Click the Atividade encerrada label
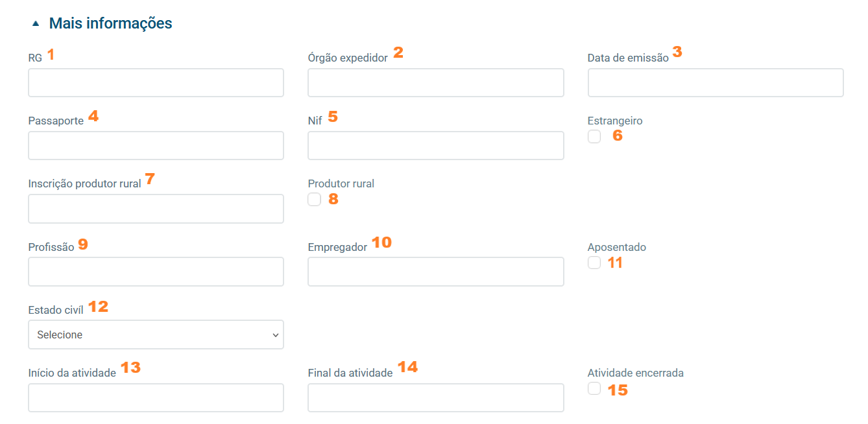Image resolution: width=868 pixels, height=424 pixels. click(636, 373)
